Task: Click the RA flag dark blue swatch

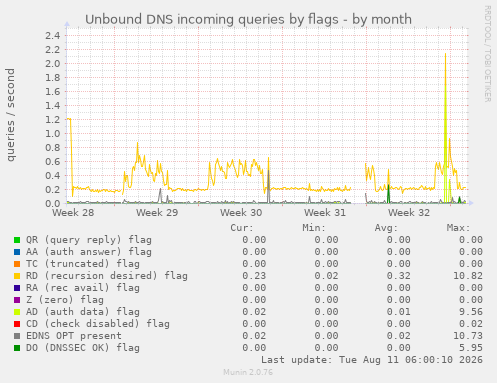Action: click(x=17, y=288)
